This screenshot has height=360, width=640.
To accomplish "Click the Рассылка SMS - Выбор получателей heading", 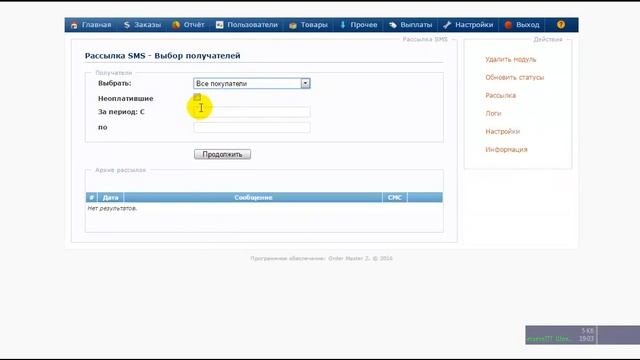I will tap(162, 56).
